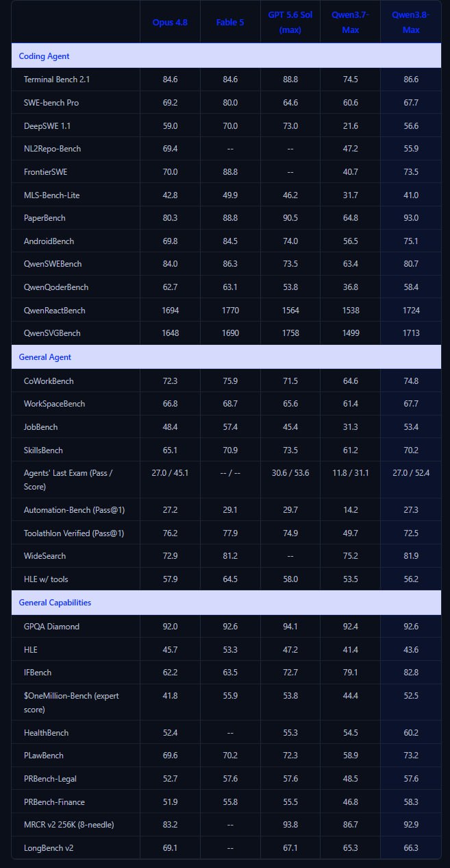Viewport: 450px width, 868px height.
Task: Select the FrontierSWE row label
Action: point(45,172)
